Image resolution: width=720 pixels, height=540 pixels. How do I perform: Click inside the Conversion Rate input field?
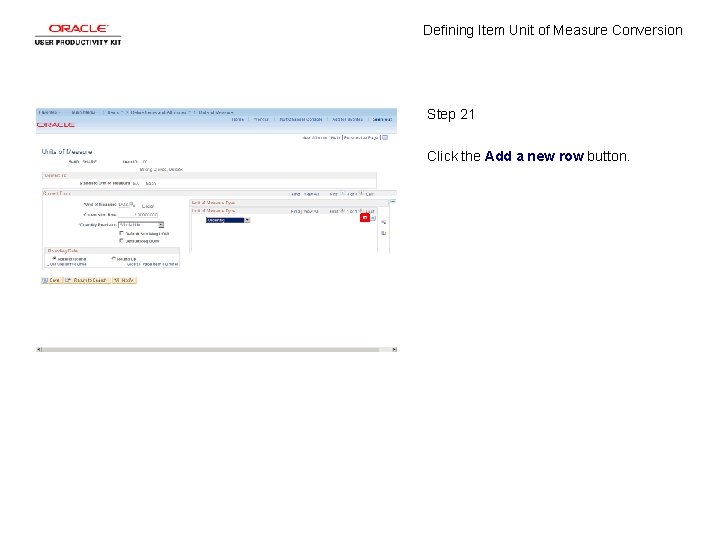coord(138,215)
